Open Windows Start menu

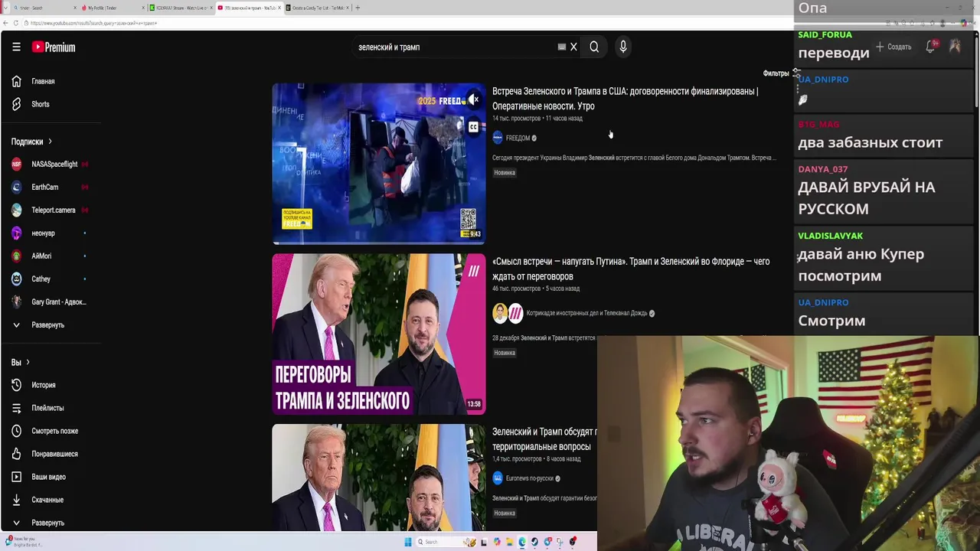click(408, 542)
